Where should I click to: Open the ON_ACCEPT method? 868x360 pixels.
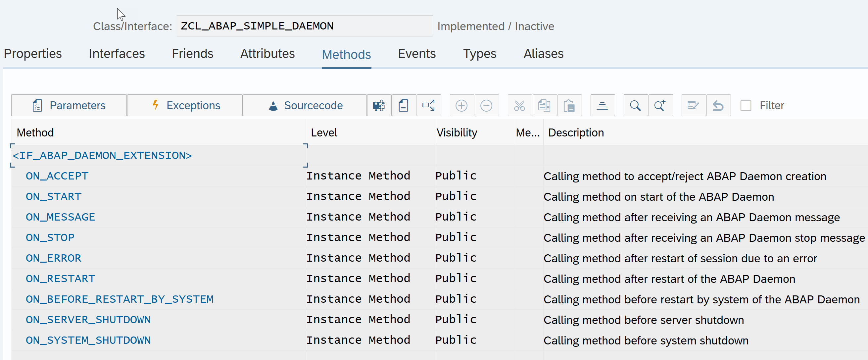[x=57, y=176]
